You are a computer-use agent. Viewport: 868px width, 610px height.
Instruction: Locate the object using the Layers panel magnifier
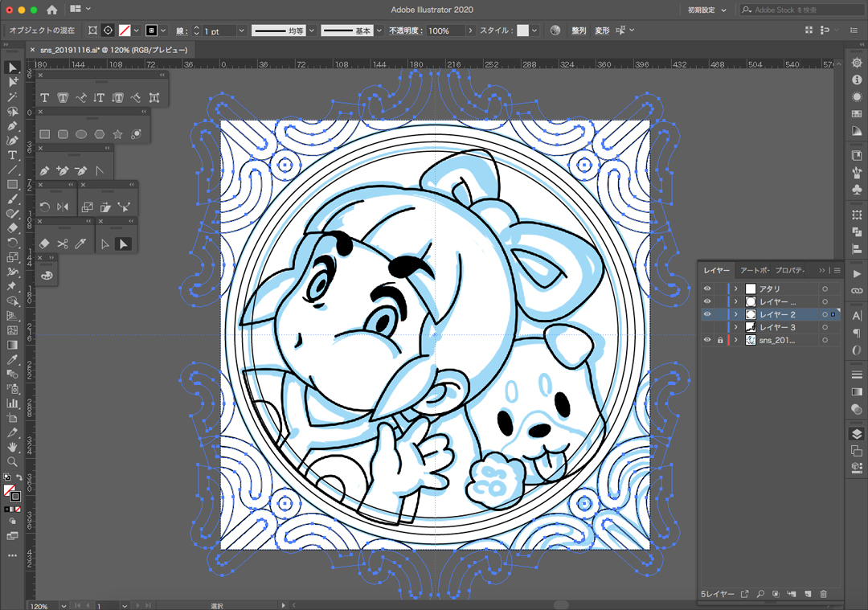click(760, 594)
